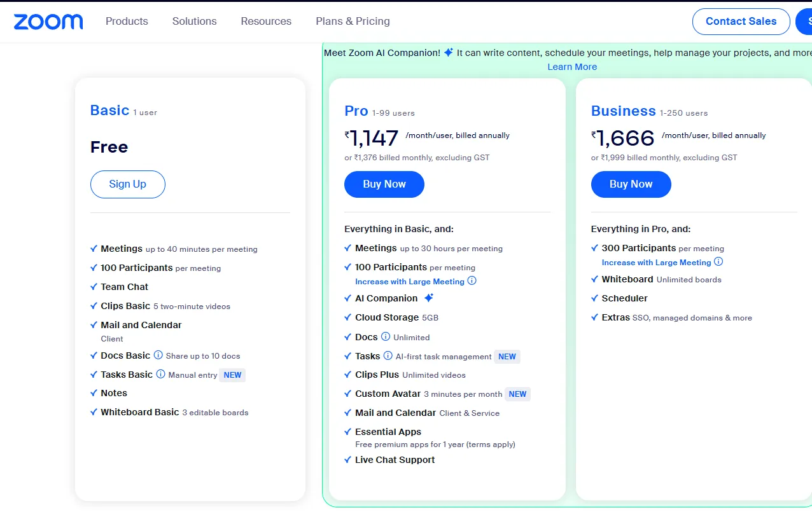Click info icon beside Tasks Basic
The height and width of the screenshot is (517, 812).
(x=161, y=375)
